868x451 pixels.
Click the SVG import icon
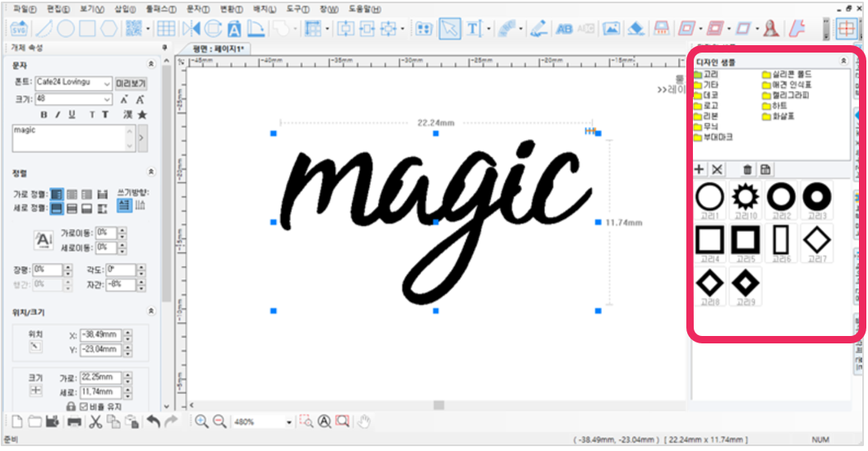click(x=19, y=28)
